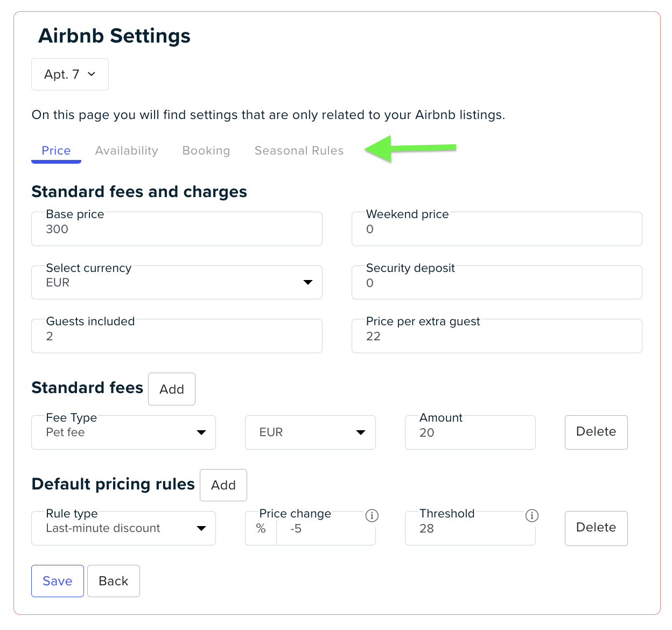Go to the Booking tab
The height and width of the screenshot is (630, 672).
pyautogui.click(x=206, y=151)
